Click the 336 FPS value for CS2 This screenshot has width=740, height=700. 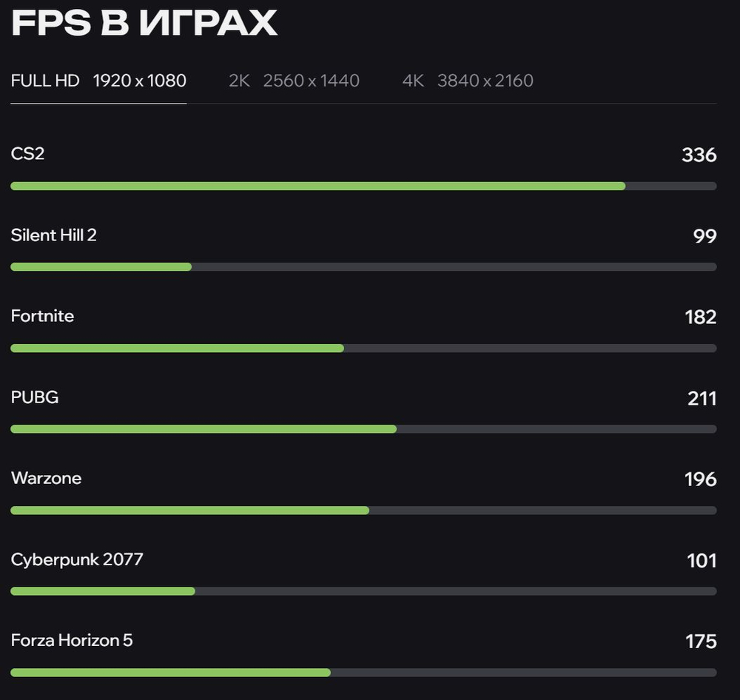pyautogui.click(x=699, y=155)
